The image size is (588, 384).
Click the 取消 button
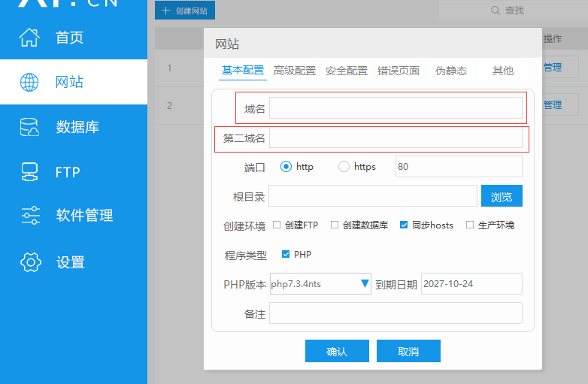pos(408,351)
